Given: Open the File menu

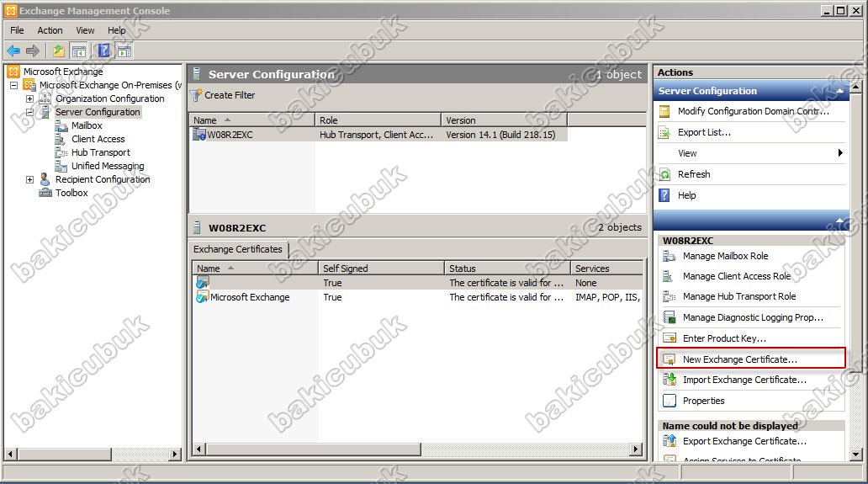Looking at the screenshot, I should tap(17, 30).
